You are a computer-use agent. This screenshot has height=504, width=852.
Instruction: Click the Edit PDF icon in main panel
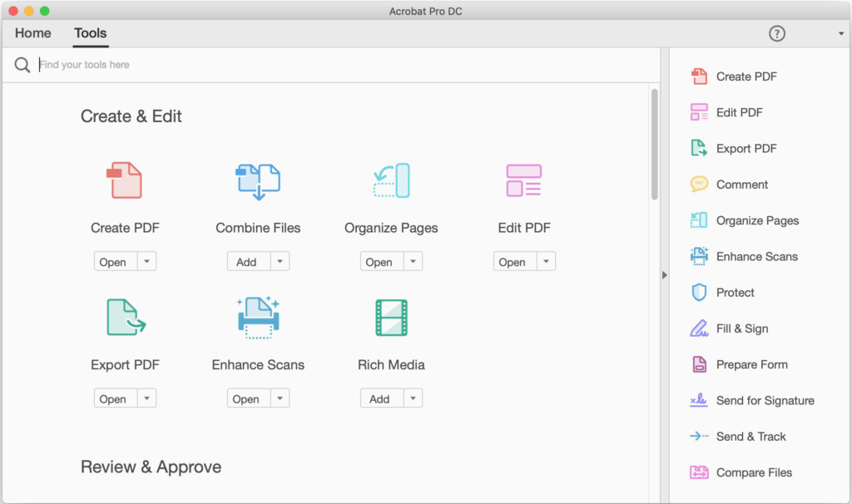click(524, 180)
